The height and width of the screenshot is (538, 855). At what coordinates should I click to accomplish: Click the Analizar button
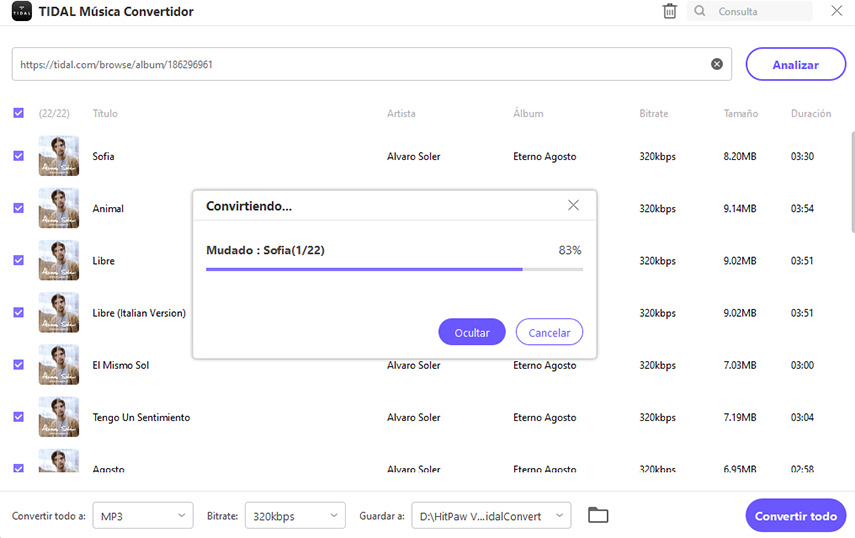tap(796, 64)
